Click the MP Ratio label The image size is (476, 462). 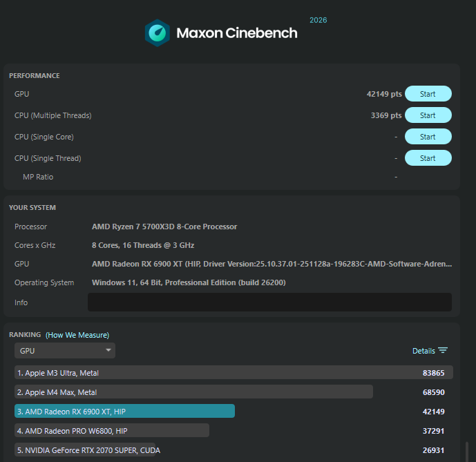[x=38, y=177]
